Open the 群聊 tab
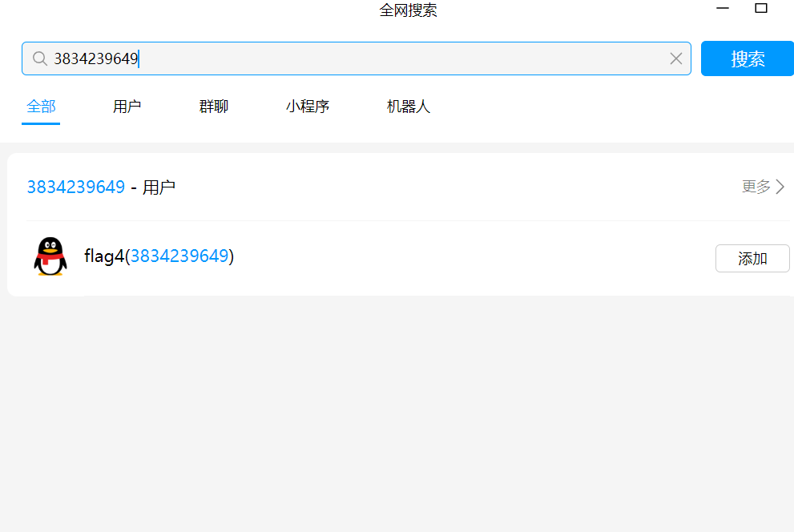794x532 pixels. (x=213, y=107)
